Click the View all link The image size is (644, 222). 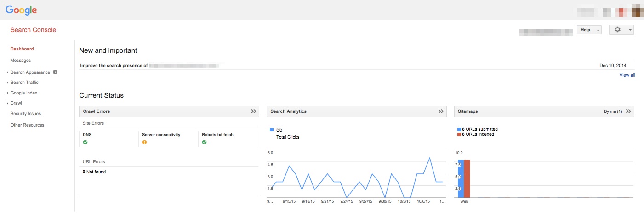click(627, 75)
